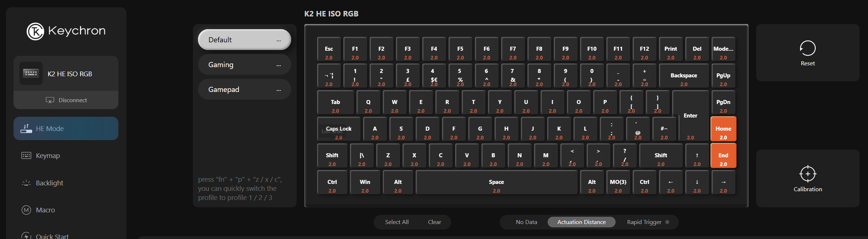The height and width of the screenshot is (239, 868).
Task: Select the Backspace key
Action: 684,76
